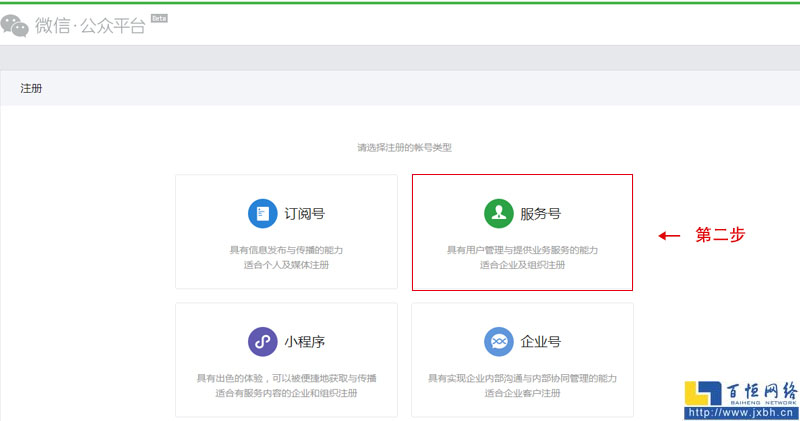Select the 企业号 account type title
The width and height of the screenshot is (800, 421).
[x=540, y=341]
